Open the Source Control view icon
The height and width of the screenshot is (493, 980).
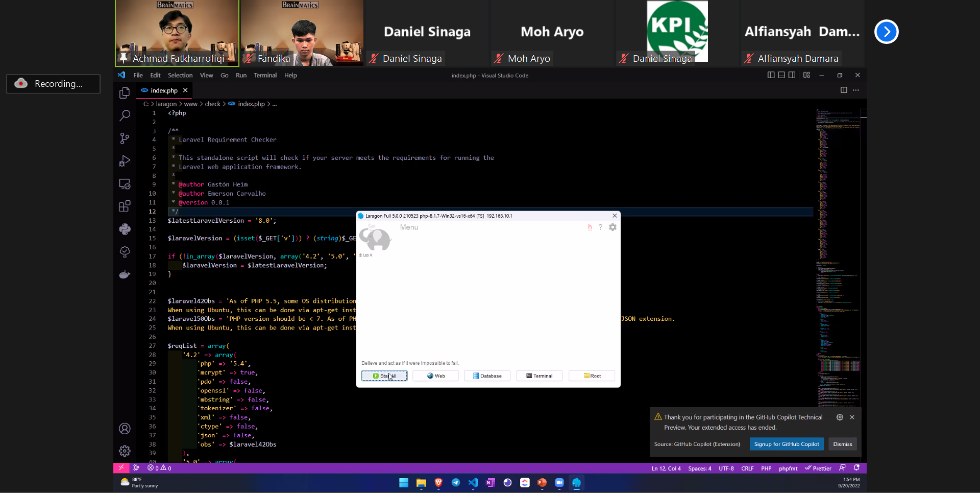125,138
